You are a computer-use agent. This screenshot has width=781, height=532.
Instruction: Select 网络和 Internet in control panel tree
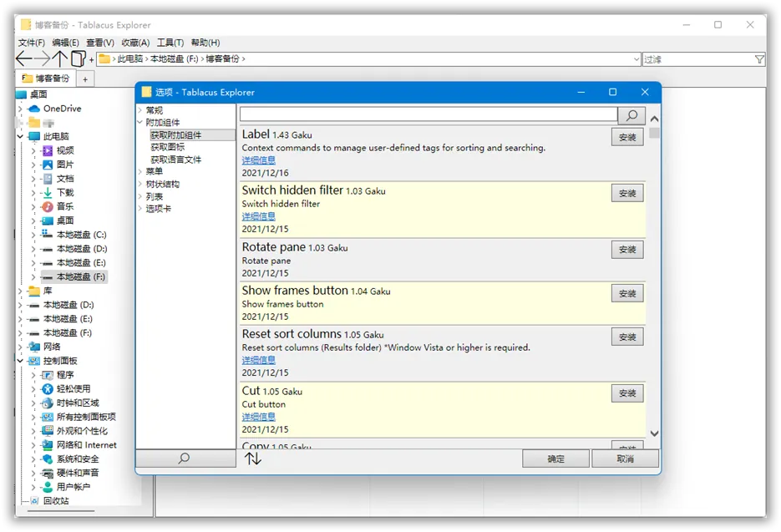86,445
